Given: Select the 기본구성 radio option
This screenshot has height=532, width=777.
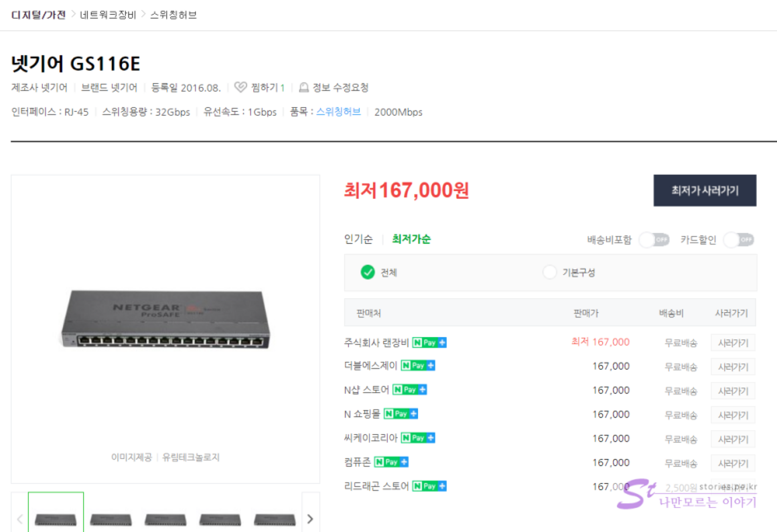Looking at the screenshot, I should 550,273.
